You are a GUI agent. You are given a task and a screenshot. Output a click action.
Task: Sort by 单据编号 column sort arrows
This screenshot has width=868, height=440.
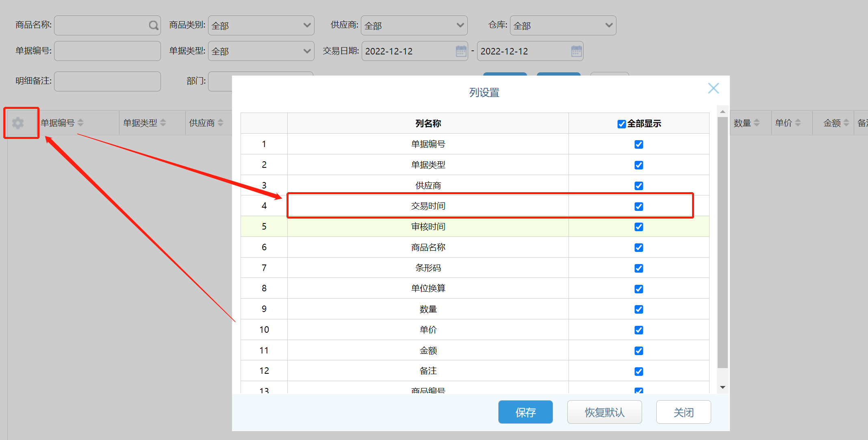click(80, 123)
